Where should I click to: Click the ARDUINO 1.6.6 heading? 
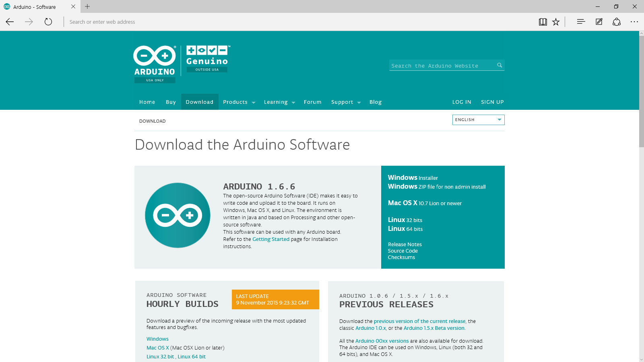point(259,187)
